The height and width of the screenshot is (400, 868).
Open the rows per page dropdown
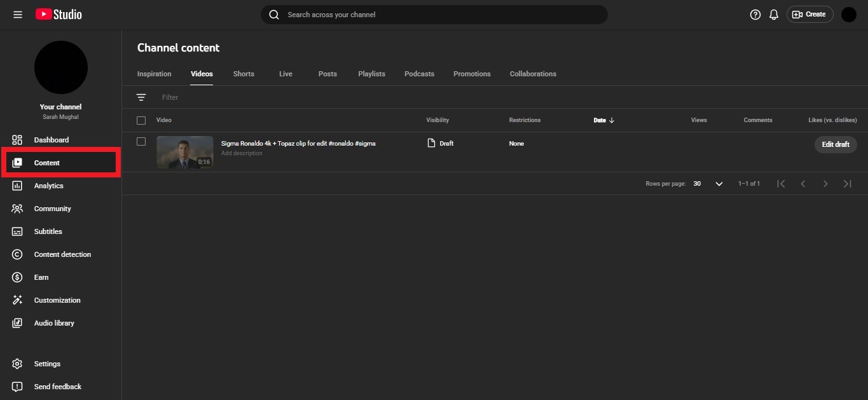point(719,184)
